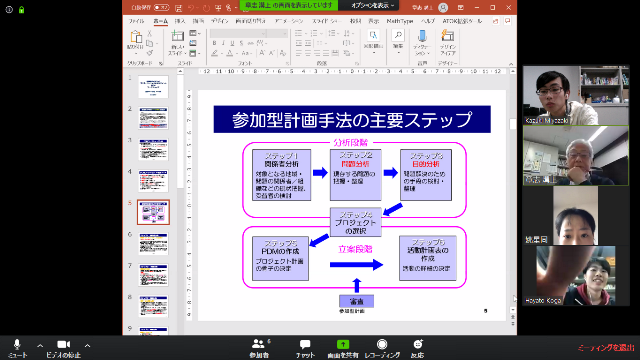This screenshot has width=640, height=360.
Task: Switch to the Insert ribbon tab
Action: (x=180, y=21)
